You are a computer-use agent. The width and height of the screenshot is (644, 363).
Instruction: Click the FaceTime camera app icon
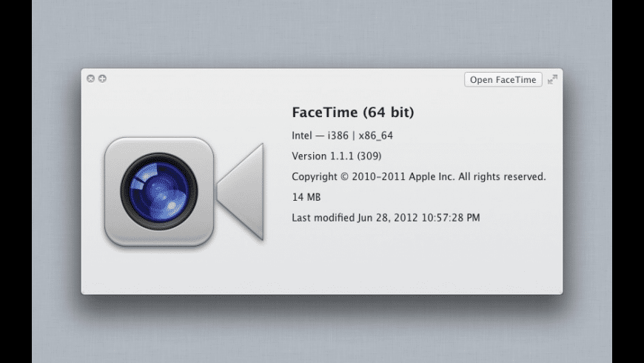pos(183,191)
